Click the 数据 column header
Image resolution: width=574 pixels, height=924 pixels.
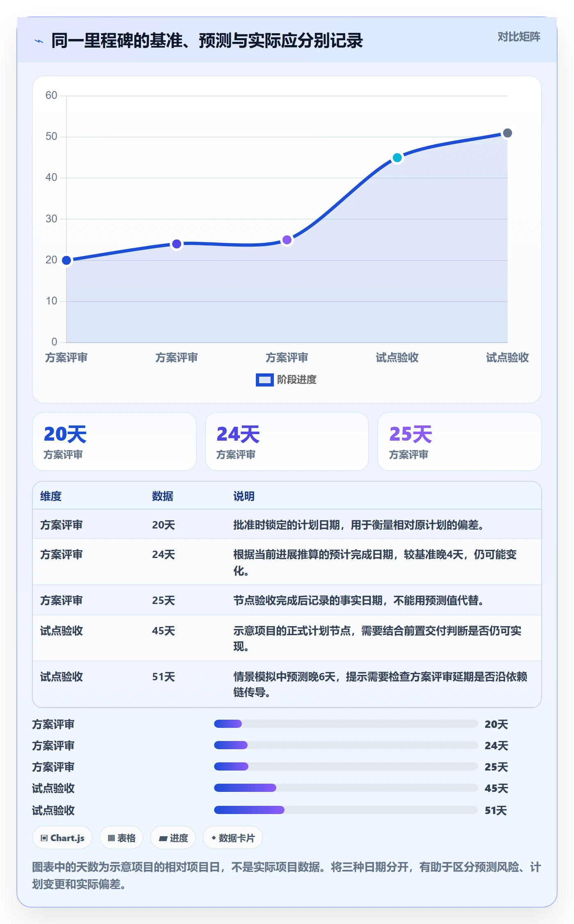162,496
